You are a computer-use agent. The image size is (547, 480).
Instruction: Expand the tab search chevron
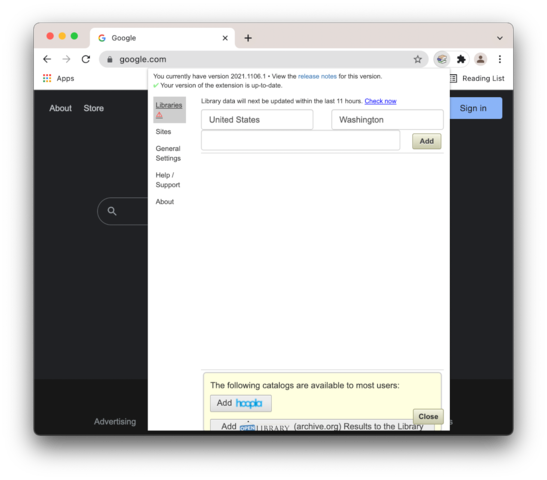pyautogui.click(x=500, y=38)
